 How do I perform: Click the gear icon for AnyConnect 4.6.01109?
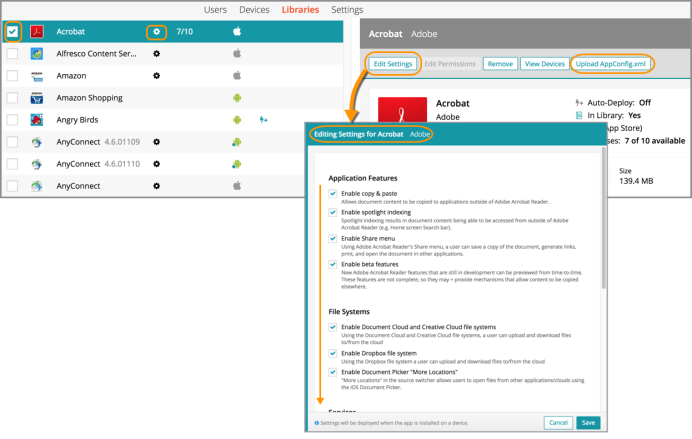pos(156,142)
